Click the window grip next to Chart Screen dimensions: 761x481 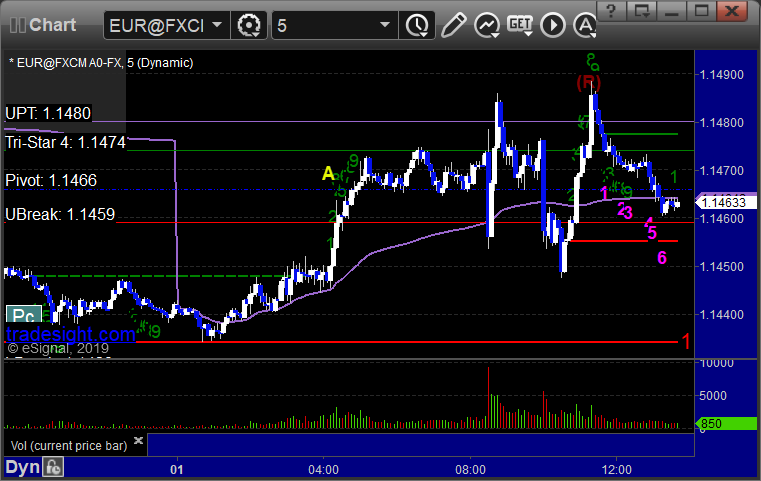coord(17,25)
